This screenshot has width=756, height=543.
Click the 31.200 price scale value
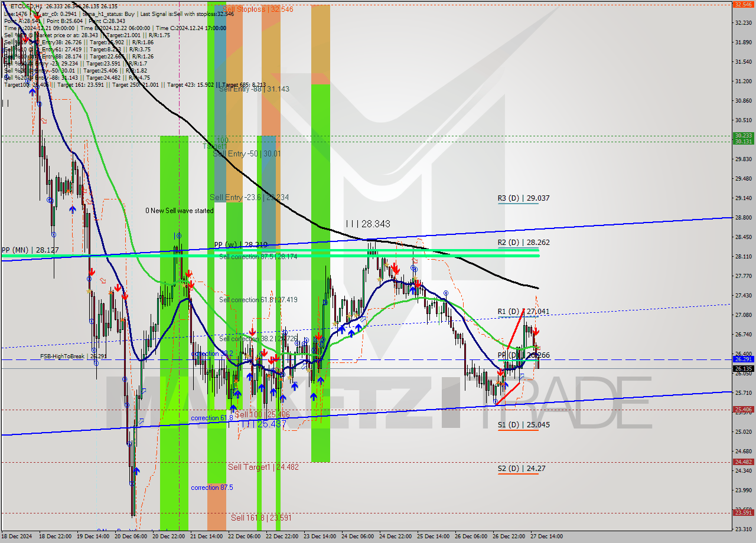coord(742,81)
